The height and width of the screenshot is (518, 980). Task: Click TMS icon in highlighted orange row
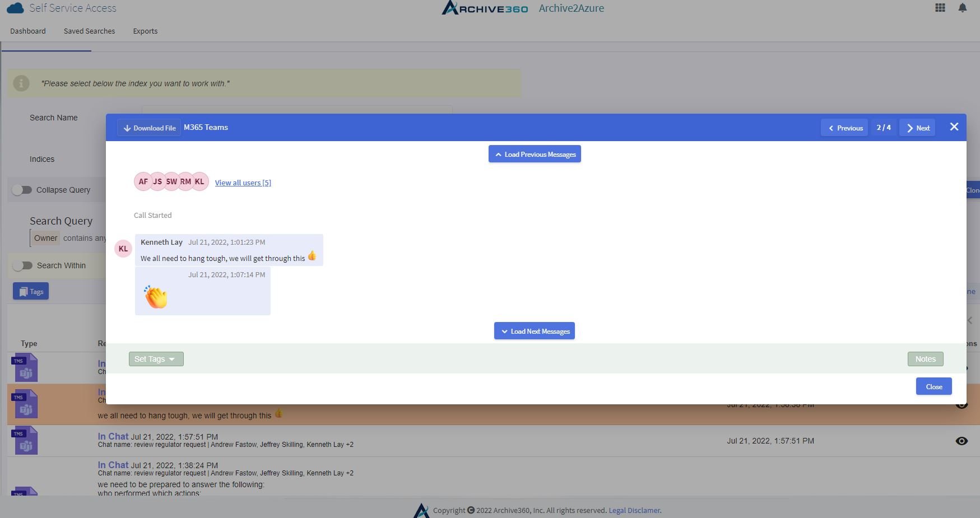[25, 404]
